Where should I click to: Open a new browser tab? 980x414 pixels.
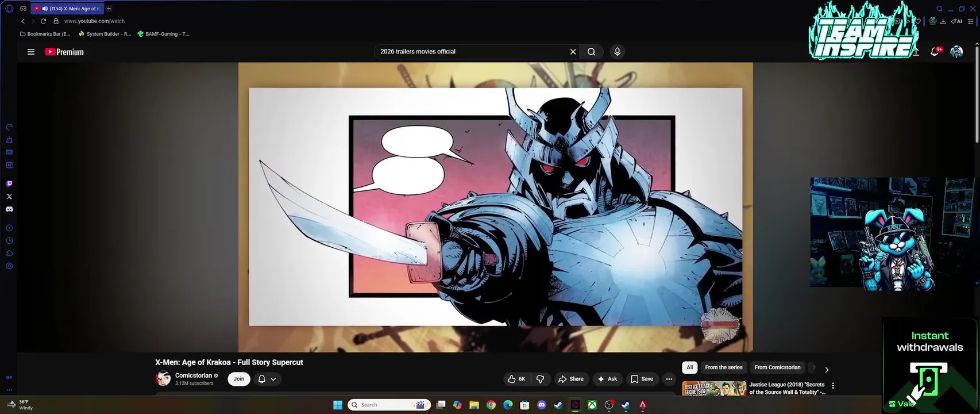tap(109, 9)
